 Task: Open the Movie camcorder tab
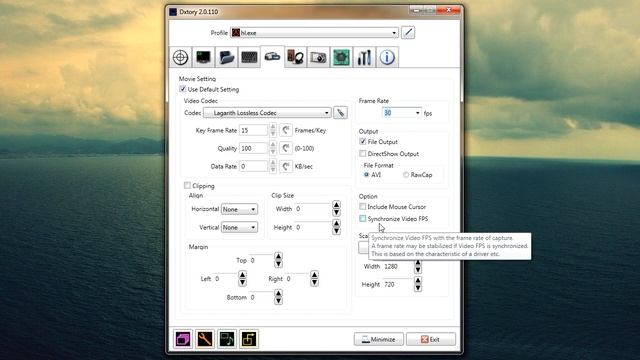(272, 57)
